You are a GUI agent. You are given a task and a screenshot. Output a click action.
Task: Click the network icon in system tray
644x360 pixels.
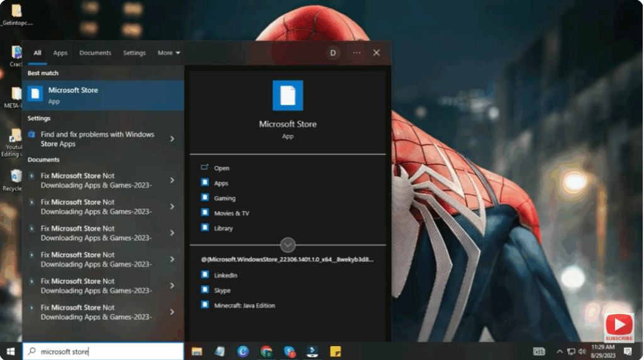[571, 351]
